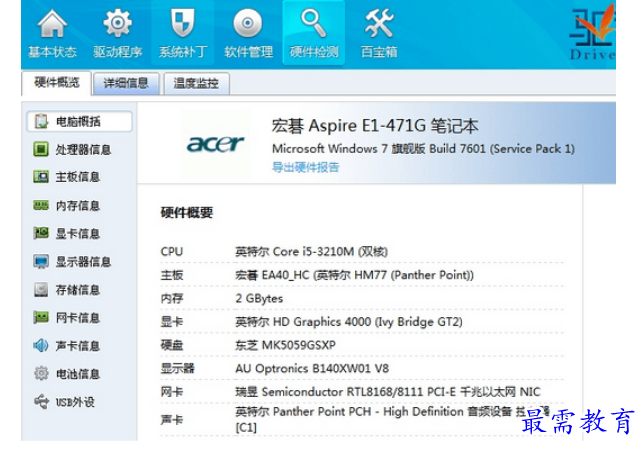643x453 pixels.
Task: Click the Drive logo at top right
Action: [592, 33]
